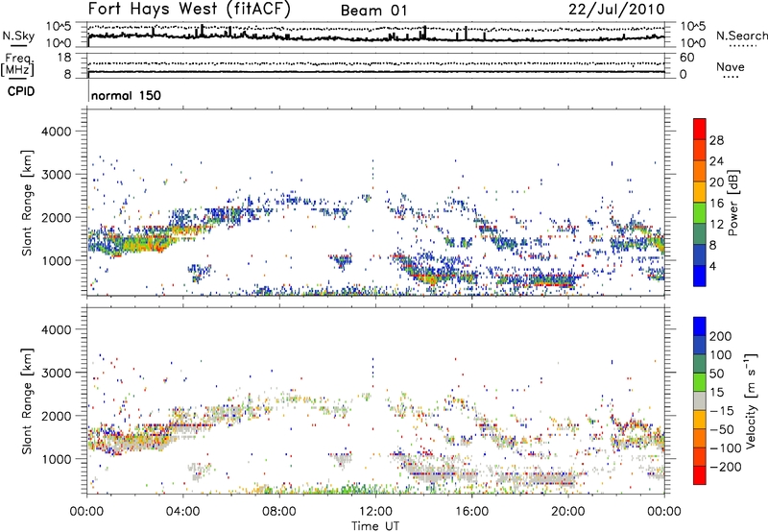The height and width of the screenshot is (532, 768).
Task: Click the power colorbar value '28'
Action: (716, 140)
